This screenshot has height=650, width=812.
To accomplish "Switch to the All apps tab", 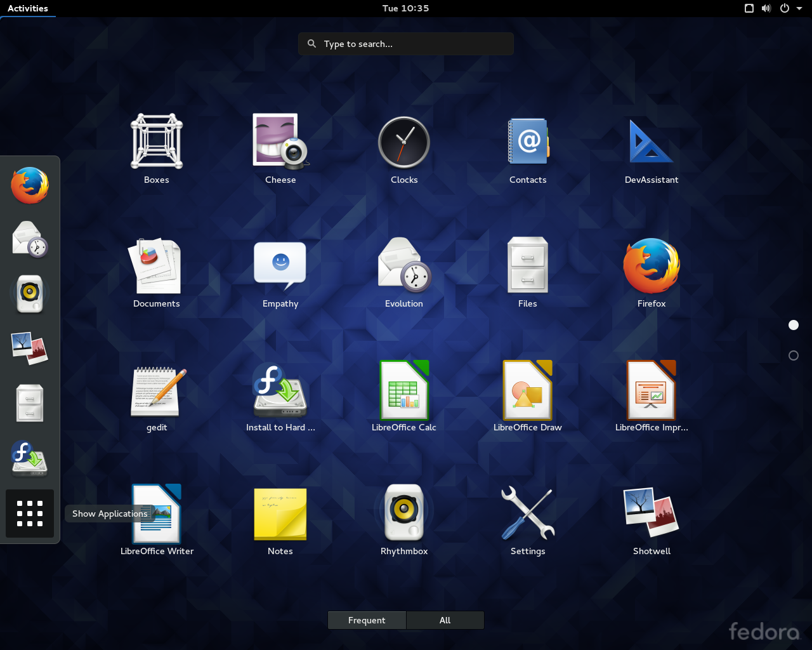I will coord(445,620).
